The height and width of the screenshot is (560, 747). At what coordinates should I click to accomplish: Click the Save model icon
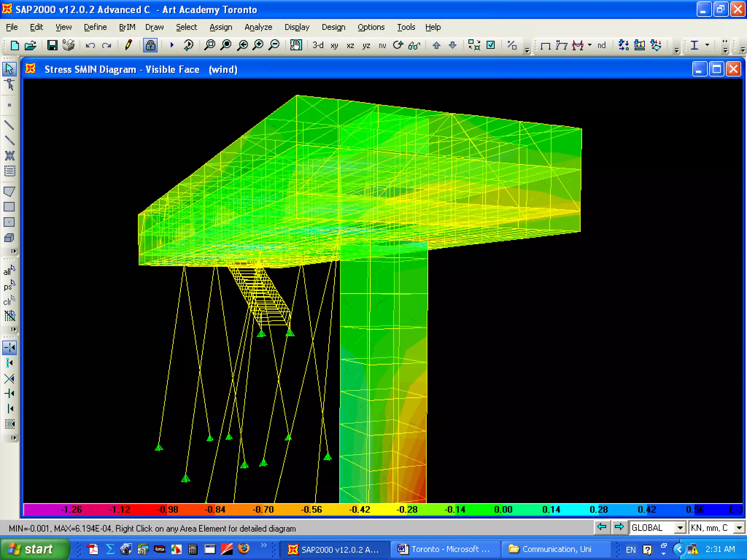(52, 45)
